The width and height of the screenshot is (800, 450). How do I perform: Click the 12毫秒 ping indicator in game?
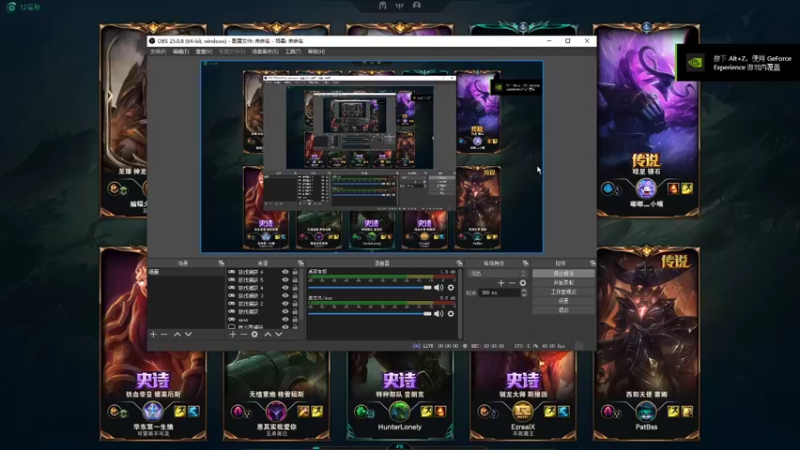click(23, 7)
